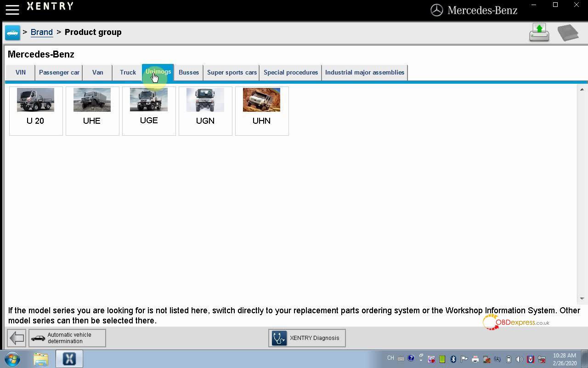
Task: Select Industrial major assemblies tab
Action: point(365,72)
